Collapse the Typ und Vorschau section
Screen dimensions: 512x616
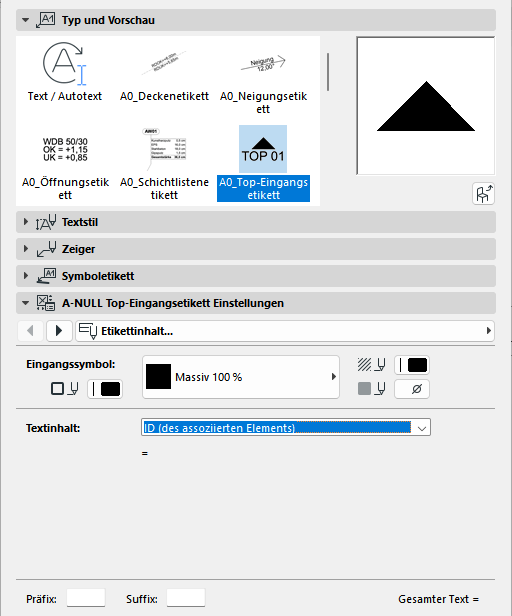coord(26,20)
